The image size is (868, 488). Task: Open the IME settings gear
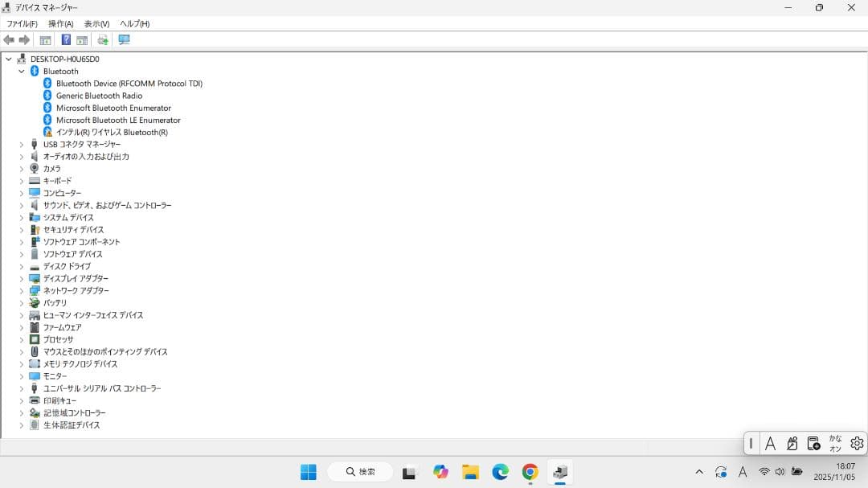857,443
